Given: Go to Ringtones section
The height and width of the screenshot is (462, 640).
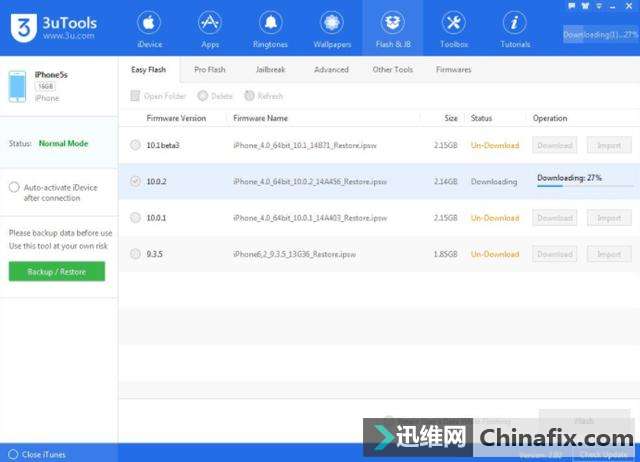Looking at the screenshot, I should pyautogui.click(x=270, y=28).
